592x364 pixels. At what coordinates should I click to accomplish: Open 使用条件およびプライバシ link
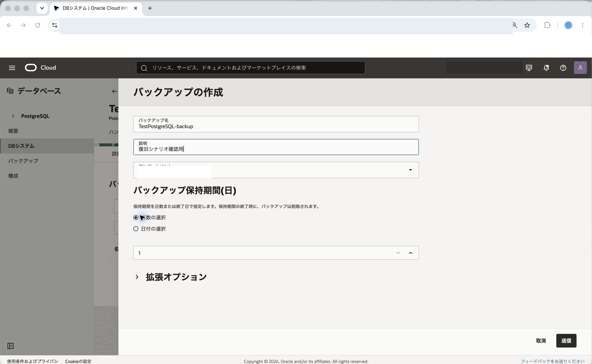[x=33, y=361]
